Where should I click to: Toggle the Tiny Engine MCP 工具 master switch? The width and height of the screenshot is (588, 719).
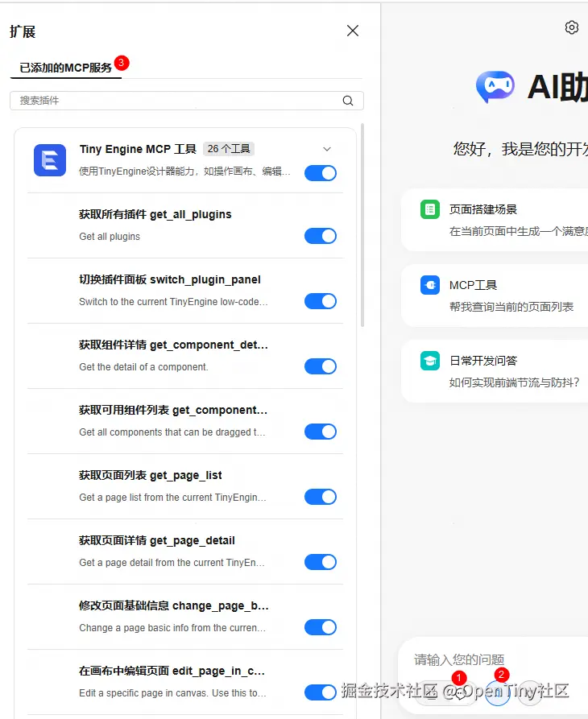321,173
